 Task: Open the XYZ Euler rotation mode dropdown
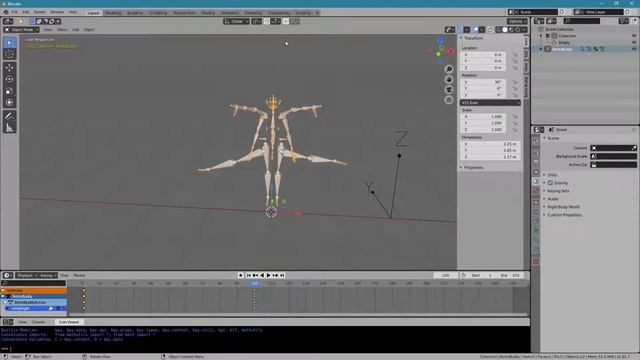(x=490, y=103)
